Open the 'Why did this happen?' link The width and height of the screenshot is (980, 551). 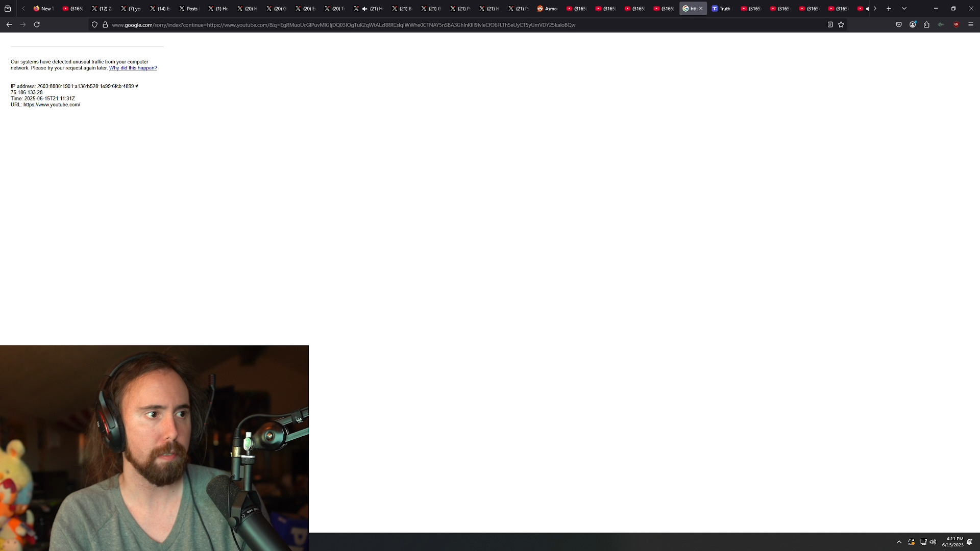point(133,68)
